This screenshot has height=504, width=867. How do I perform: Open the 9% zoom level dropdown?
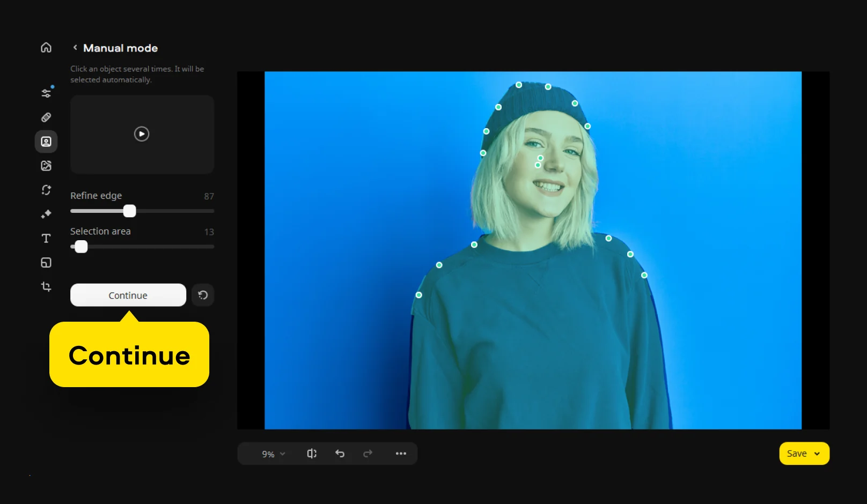[274, 454]
